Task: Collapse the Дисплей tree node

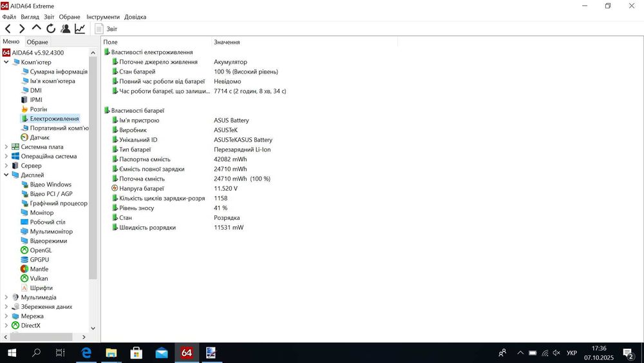Action: 6,175
